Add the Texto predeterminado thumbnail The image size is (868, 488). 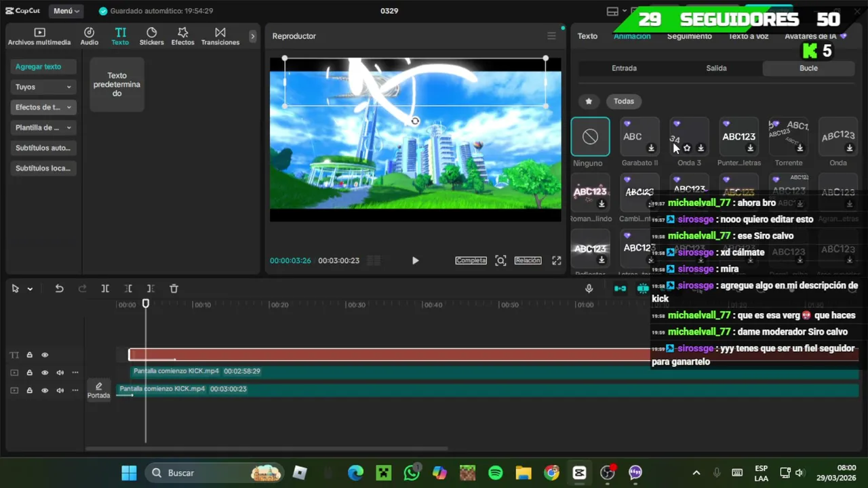pos(117,85)
